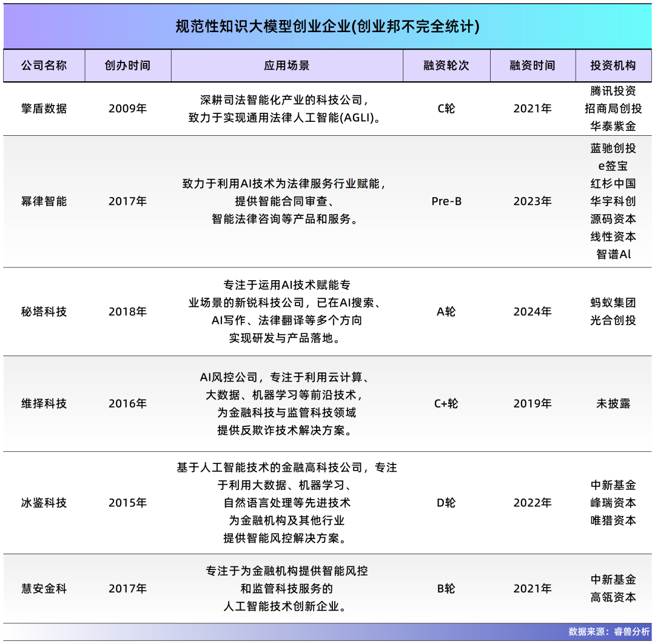Select the 公司名称 column header

[x=43, y=66]
